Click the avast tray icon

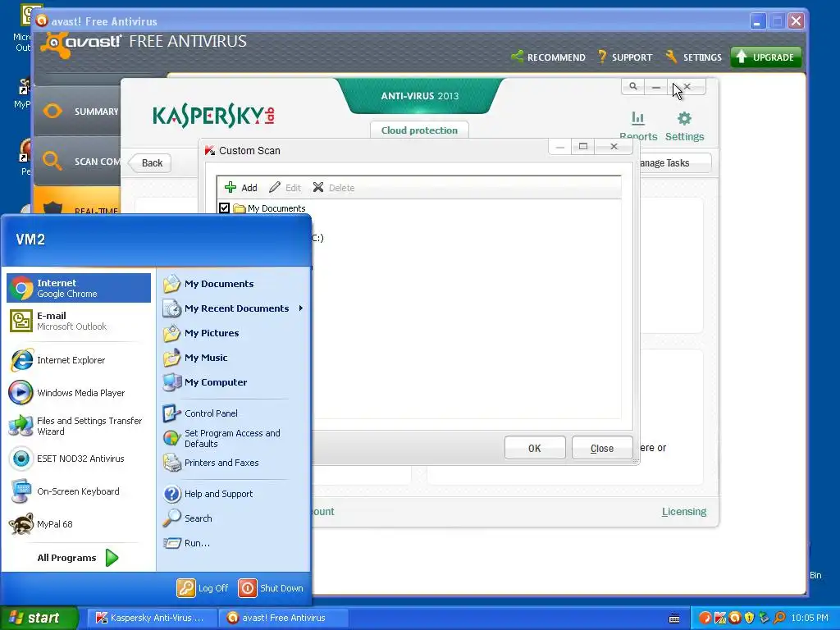[735, 619]
